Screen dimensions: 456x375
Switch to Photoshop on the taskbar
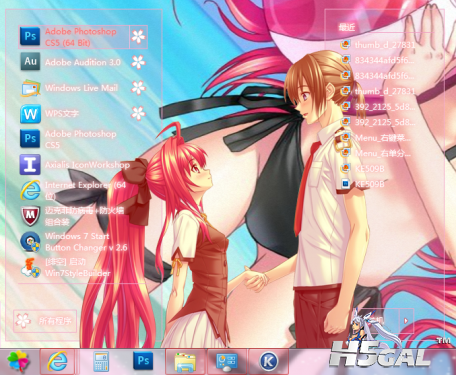coord(143,361)
